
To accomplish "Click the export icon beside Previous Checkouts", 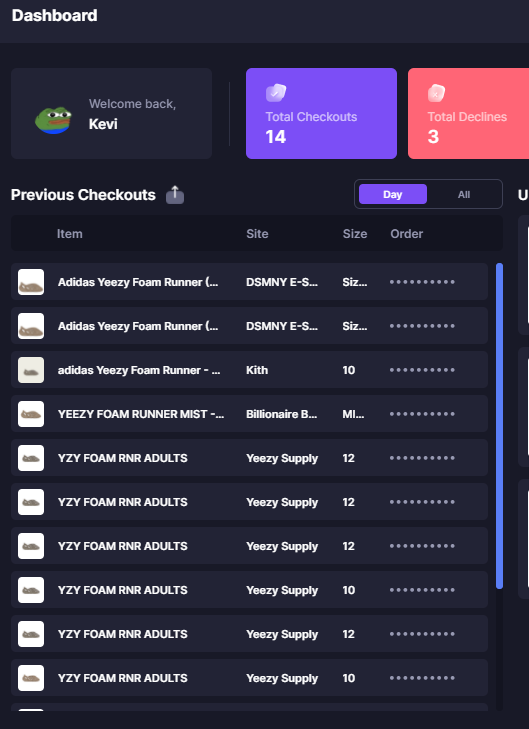I will pyautogui.click(x=175, y=194).
